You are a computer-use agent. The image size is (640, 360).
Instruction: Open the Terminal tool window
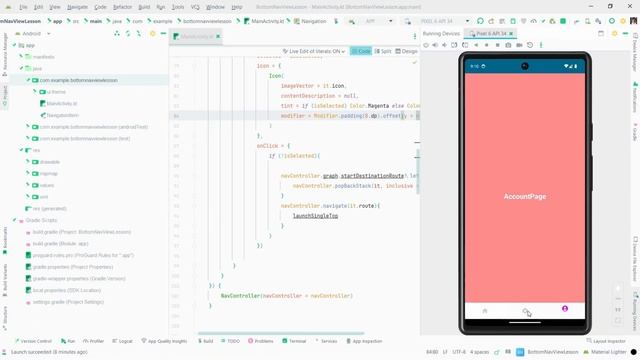(294, 341)
